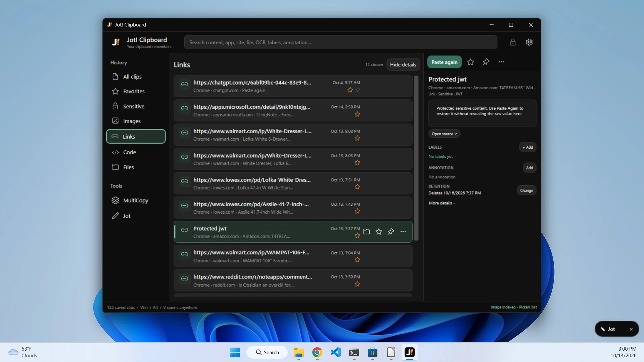Add a label with + Add
Image resolution: width=644 pixels, height=362 pixels.
[x=527, y=147]
